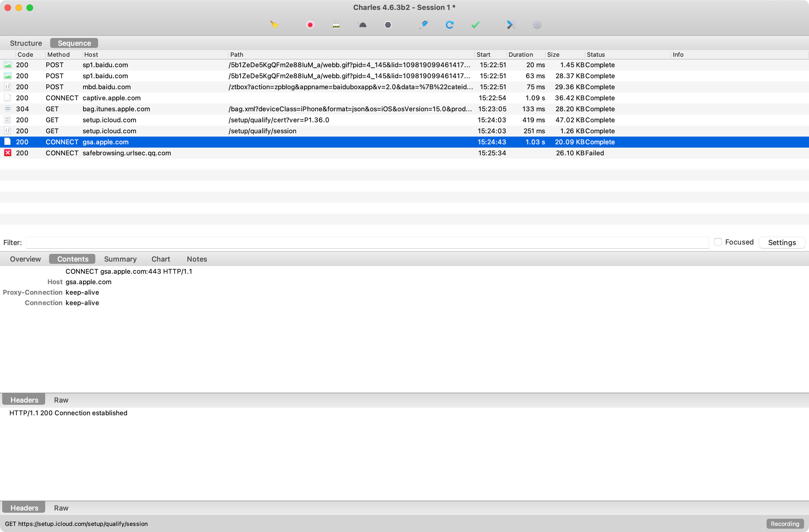This screenshot has height=532, width=809.
Task: Select the safebrowsing.urlsec.qq.com row
Action: (x=404, y=153)
